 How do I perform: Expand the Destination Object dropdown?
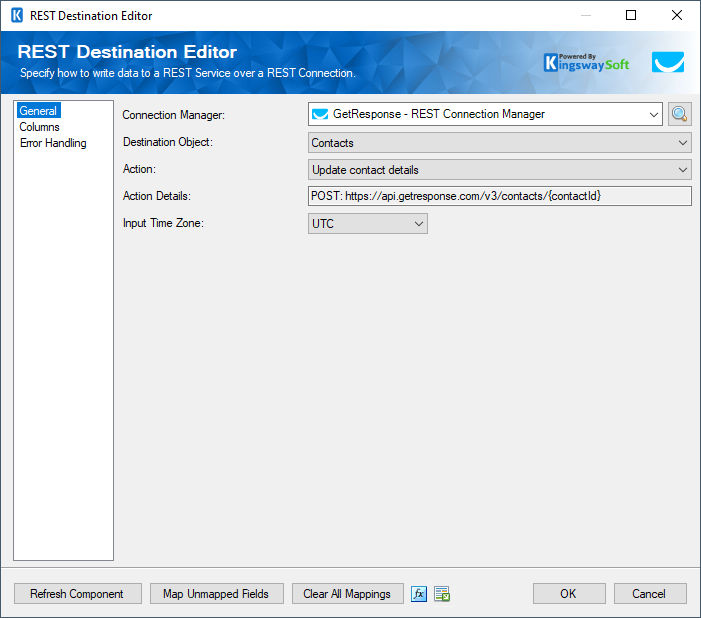tap(499, 143)
